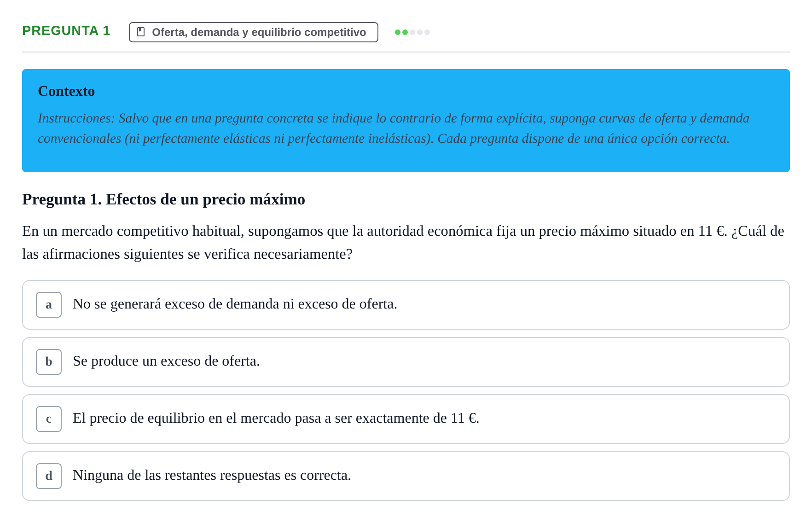
Task: Open the 'Oferta, demanda y equilibrio competitivo' topic tag
Action: point(254,32)
